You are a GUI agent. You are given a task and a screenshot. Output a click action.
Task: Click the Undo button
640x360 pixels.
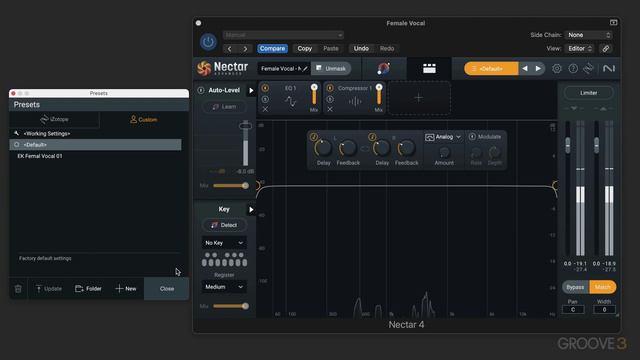[x=361, y=49]
